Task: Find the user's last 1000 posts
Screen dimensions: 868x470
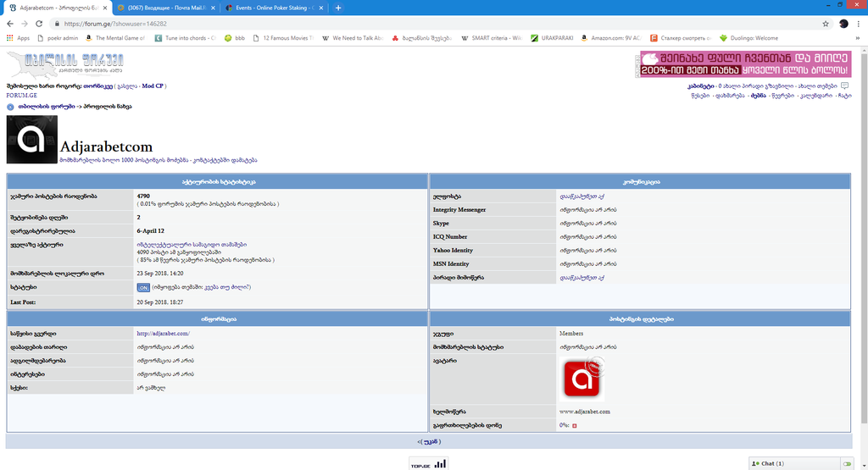Action: (124, 160)
